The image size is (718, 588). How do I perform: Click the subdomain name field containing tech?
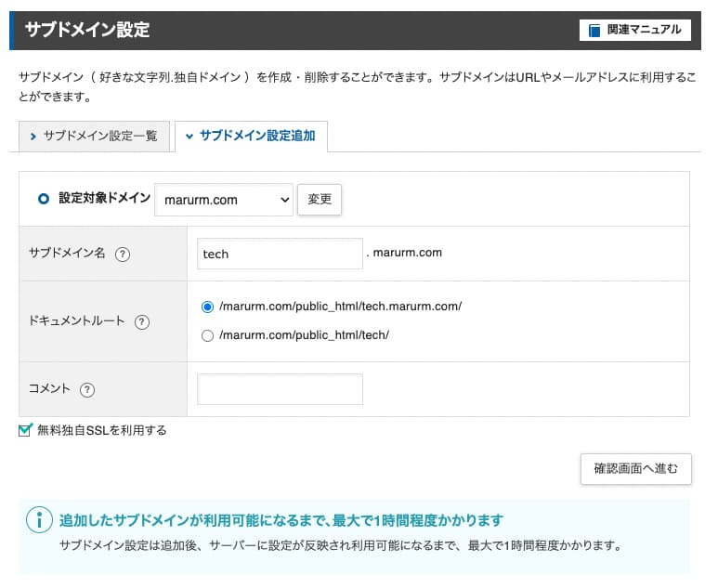coord(280,254)
